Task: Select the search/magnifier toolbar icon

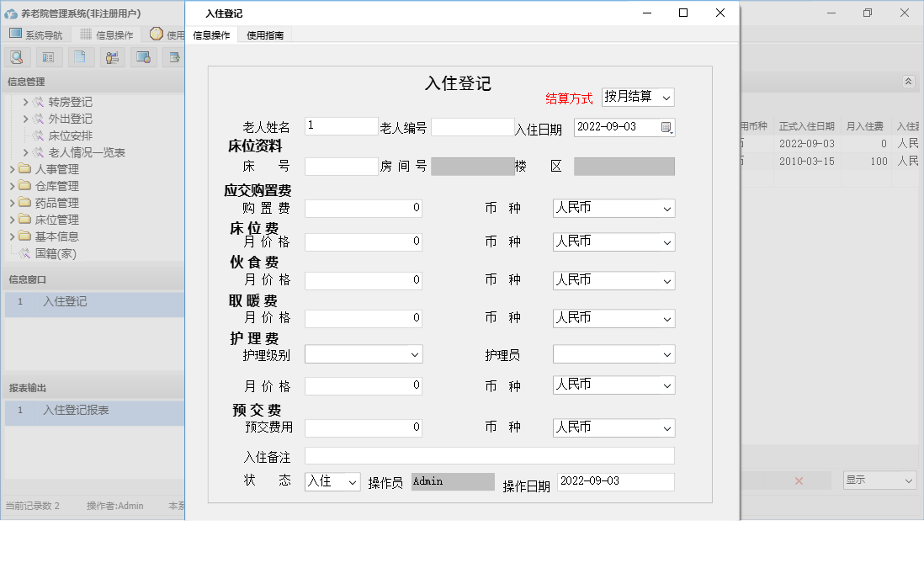Action: 17,56
